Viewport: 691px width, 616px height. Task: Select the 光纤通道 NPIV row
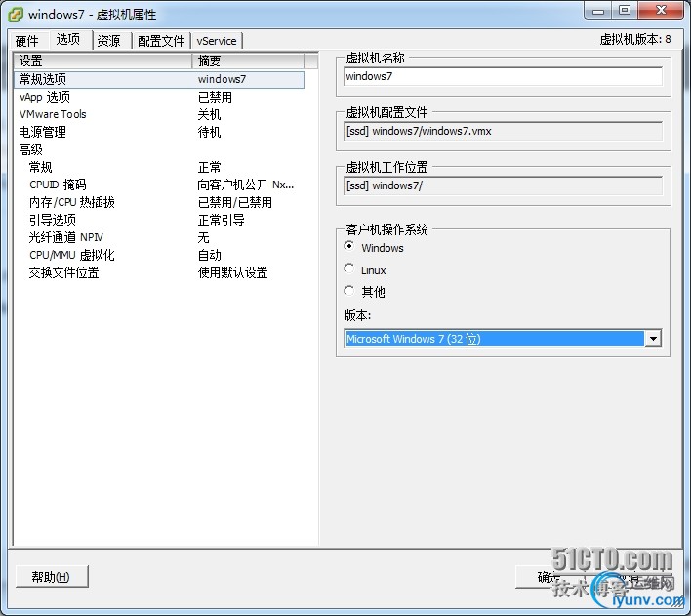(x=159, y=237)
